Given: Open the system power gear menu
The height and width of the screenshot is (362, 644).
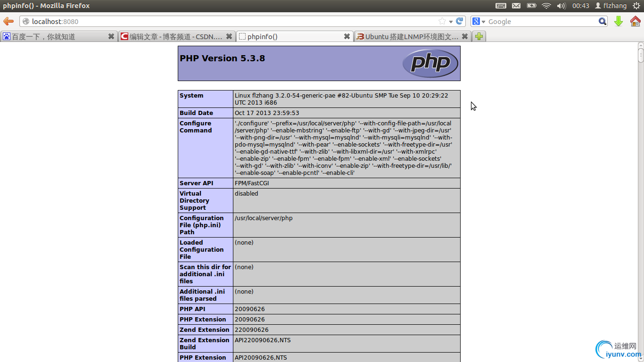Looking at the screenshot, I should [x=636, y=6].
